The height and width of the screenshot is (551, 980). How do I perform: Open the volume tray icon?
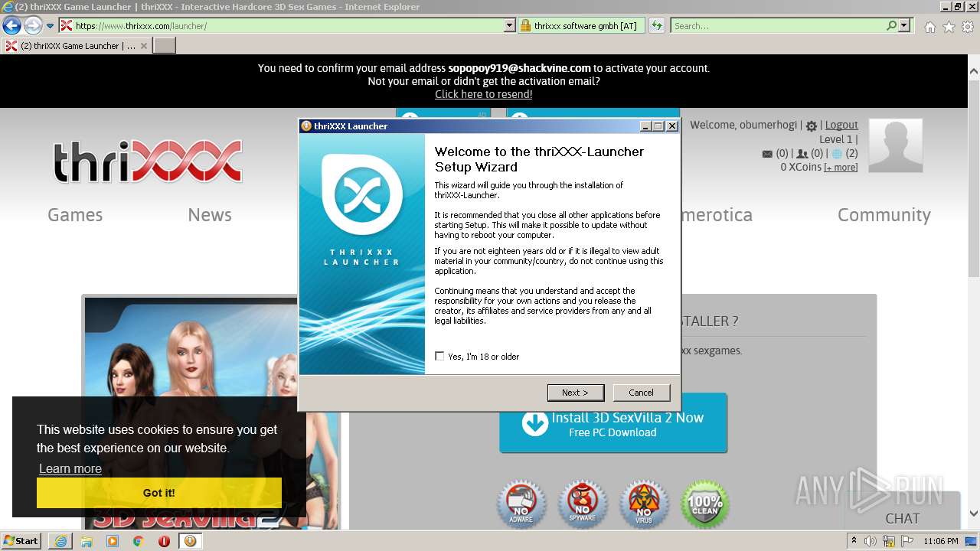871,541
